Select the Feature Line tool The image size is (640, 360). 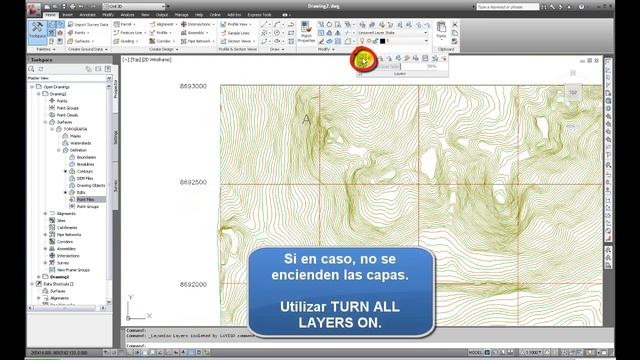click(130, 33)
